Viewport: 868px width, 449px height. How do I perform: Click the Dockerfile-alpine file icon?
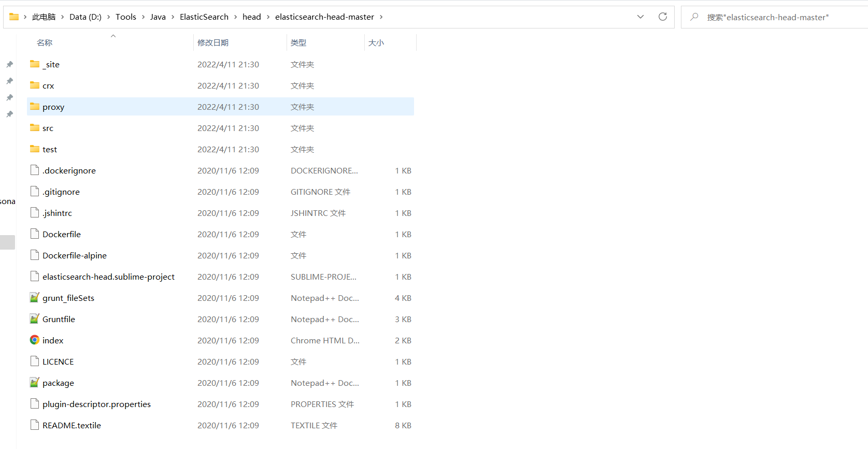click(x=35, y=255)
